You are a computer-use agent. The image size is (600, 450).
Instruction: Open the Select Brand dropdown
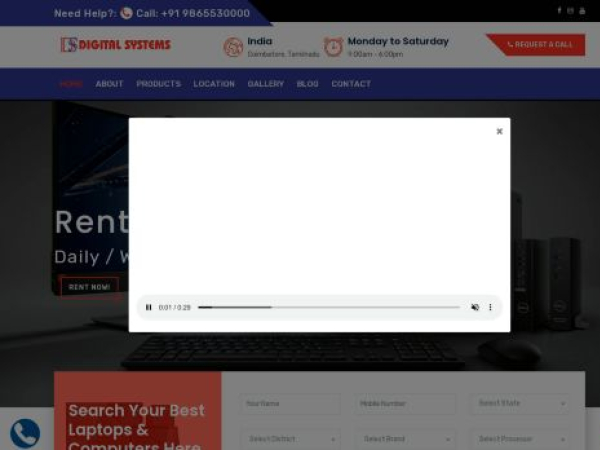pos(405,439)
